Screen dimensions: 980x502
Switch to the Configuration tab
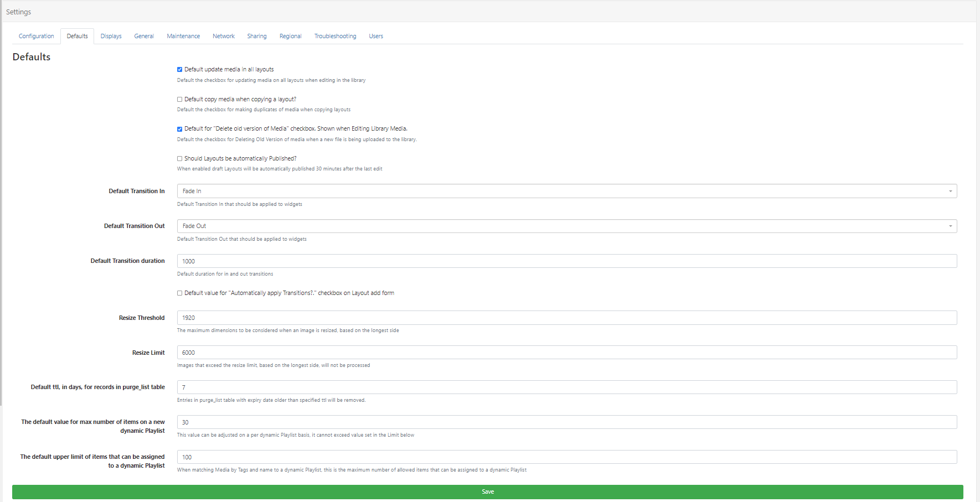(37, 36)
